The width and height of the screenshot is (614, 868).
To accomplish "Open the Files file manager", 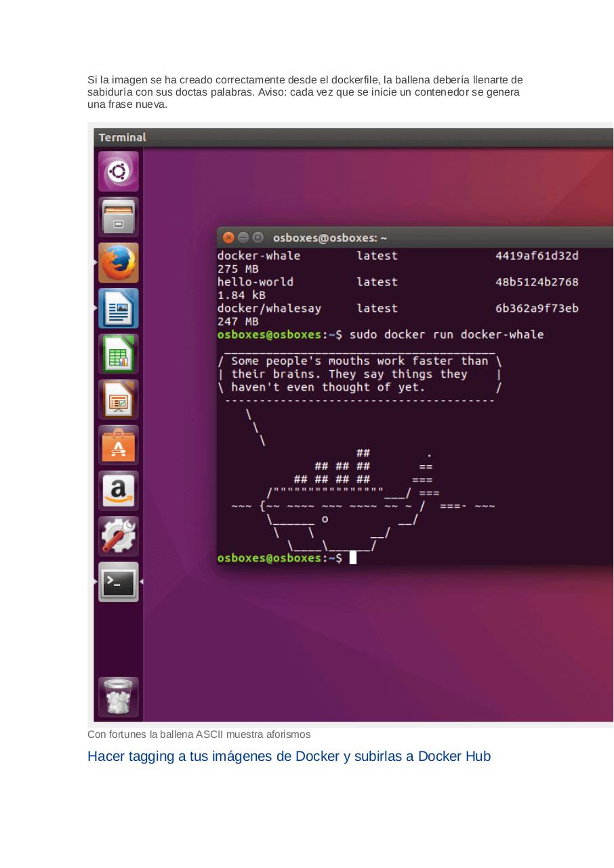I will click(x=118, y=216).
